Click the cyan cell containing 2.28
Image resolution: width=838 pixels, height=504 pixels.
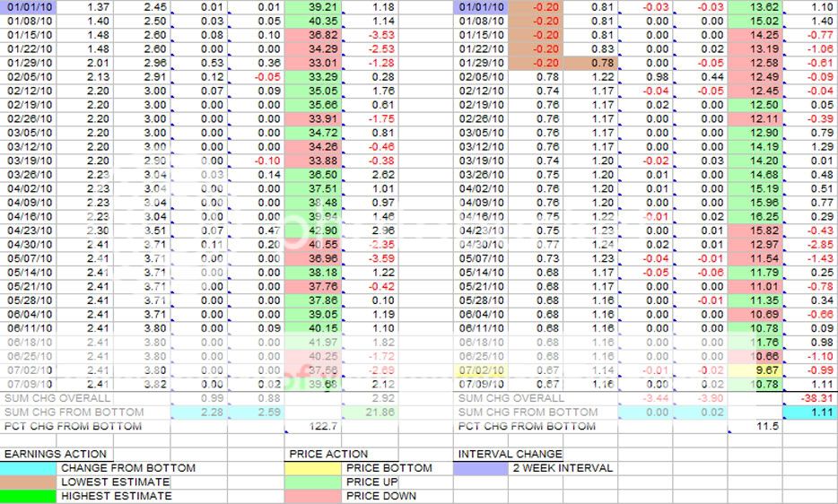pos(197,412)
